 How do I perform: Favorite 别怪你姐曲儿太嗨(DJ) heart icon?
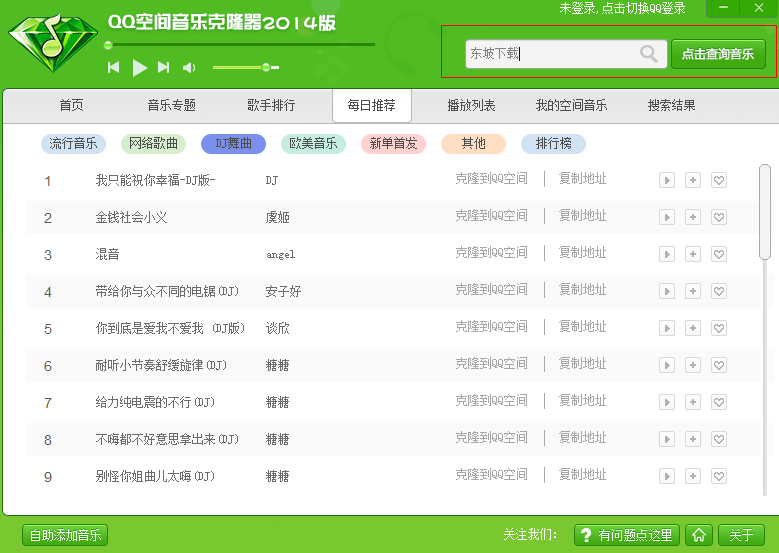[719, 476]
